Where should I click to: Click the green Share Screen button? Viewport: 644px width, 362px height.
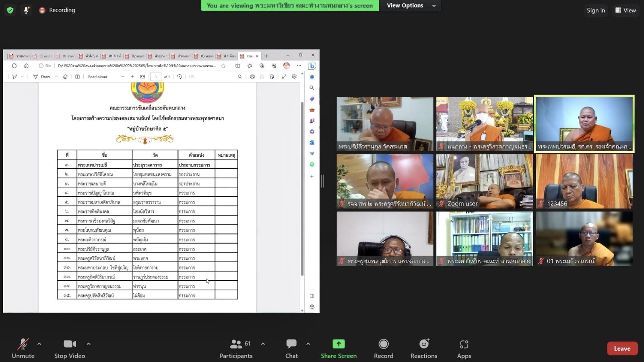point(339,348)
